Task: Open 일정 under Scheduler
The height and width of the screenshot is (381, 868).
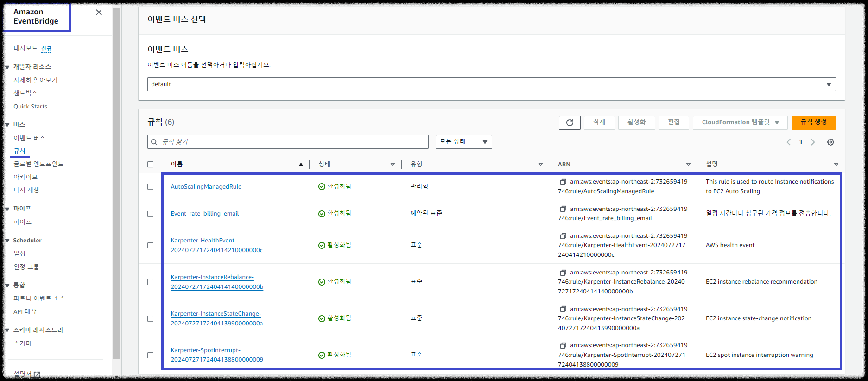Action: coord(19,254)
